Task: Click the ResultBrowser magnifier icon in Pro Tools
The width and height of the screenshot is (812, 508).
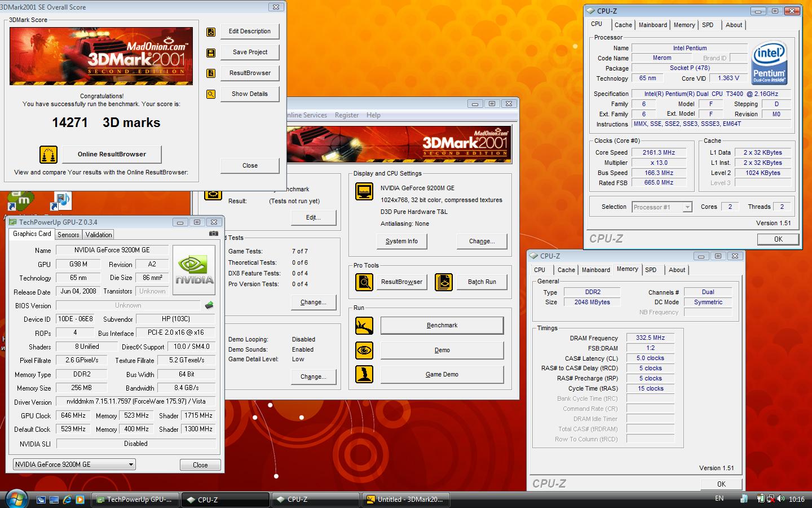Action: [x=364, y=282]
